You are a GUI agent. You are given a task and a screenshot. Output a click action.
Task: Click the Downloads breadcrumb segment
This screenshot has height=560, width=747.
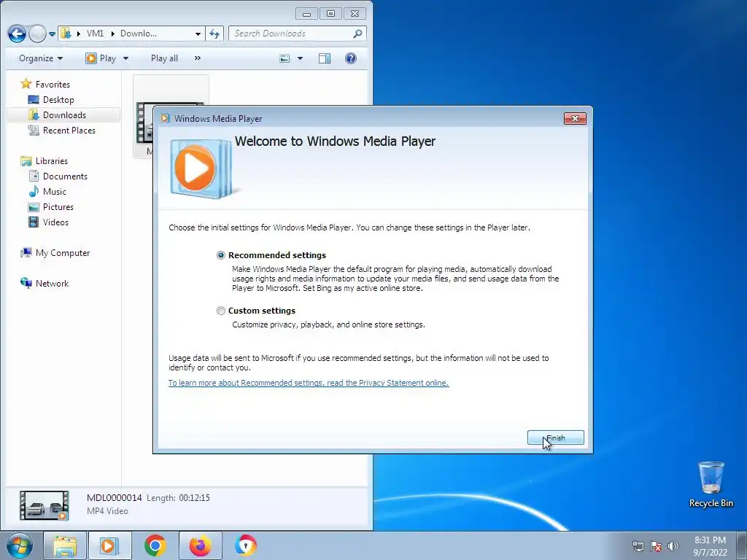(138, 34)
